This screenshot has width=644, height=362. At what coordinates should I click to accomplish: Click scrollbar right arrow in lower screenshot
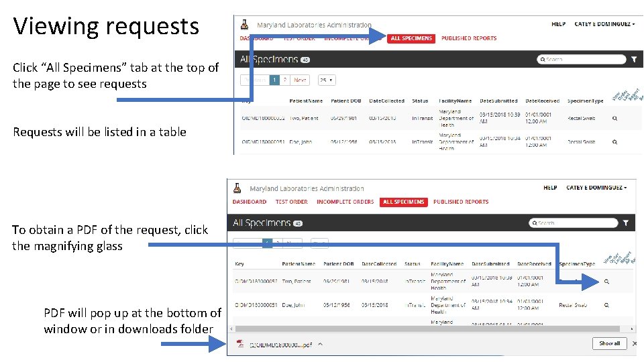click(x=632, y=328)
